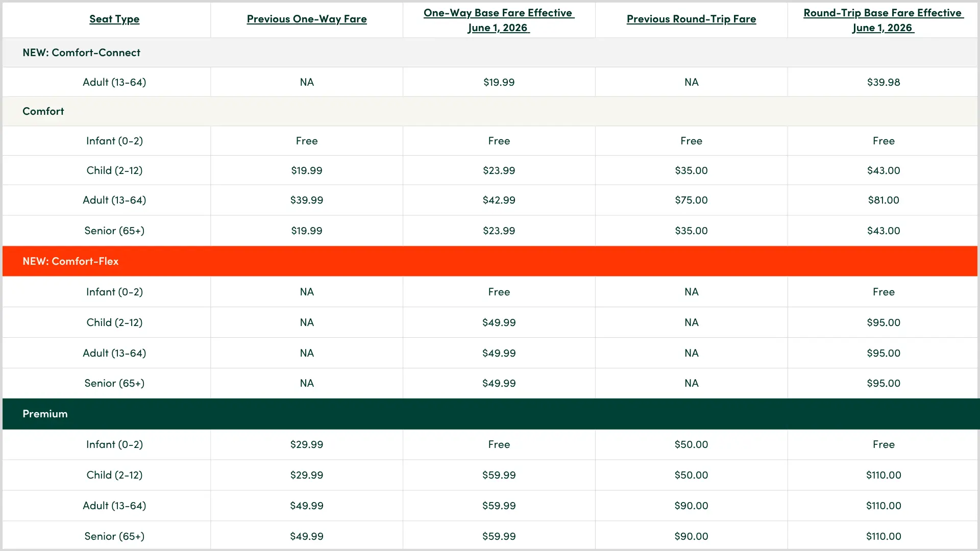Select Comfort-Flex Child $49.99 one-way fare
This screenshot has height=551, width=980.
point(499,322)
